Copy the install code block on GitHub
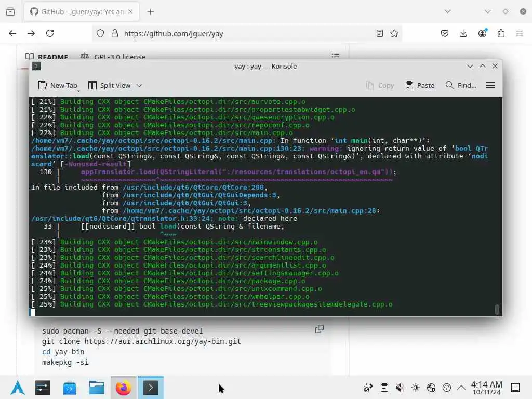This screenshot has width=532, height=399. click(x=320, y=329)
